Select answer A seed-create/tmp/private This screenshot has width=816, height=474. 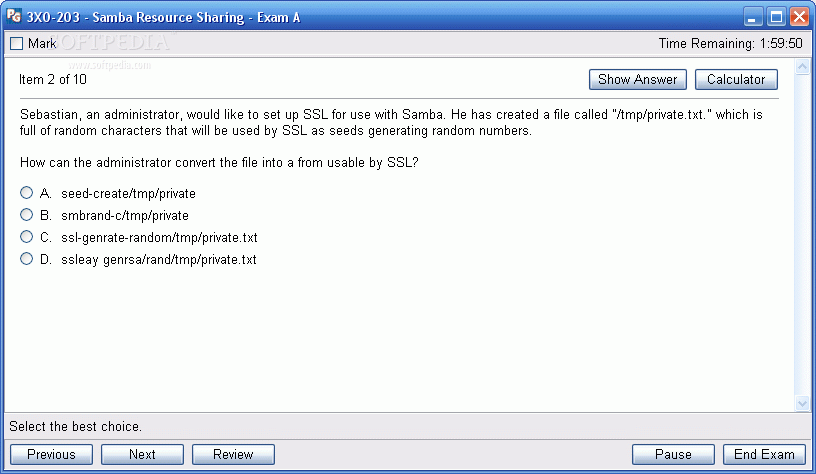coord(27,193)
